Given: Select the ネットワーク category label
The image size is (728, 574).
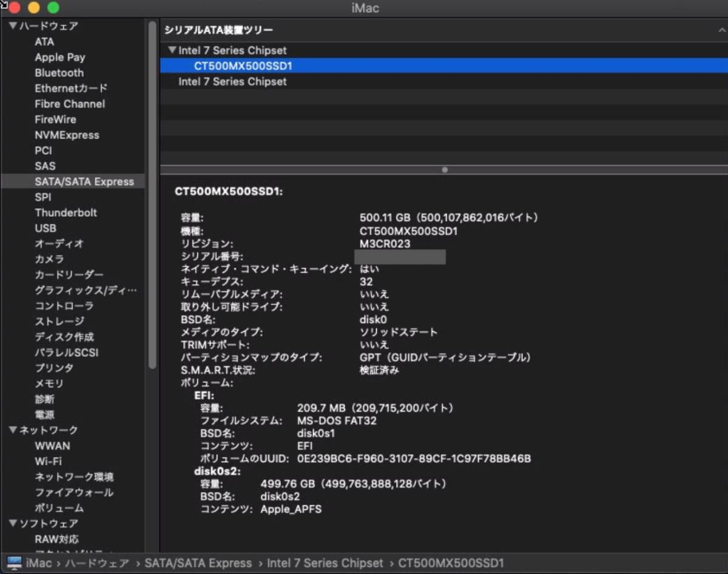Looking at the screenshot, I should tap(49, 430).
